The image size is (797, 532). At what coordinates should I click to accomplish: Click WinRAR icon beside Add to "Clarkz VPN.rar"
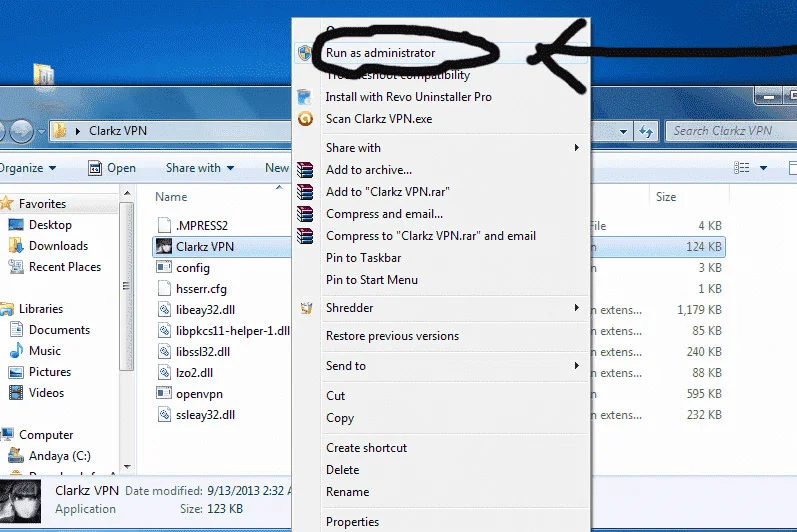(305, 192)
